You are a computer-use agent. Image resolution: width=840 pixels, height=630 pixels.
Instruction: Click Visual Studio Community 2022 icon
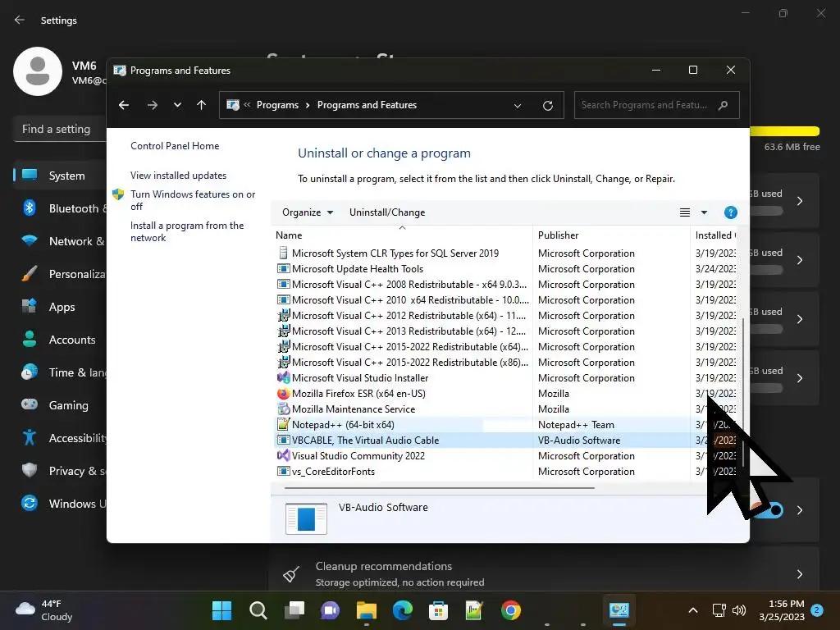click(283, 456)
